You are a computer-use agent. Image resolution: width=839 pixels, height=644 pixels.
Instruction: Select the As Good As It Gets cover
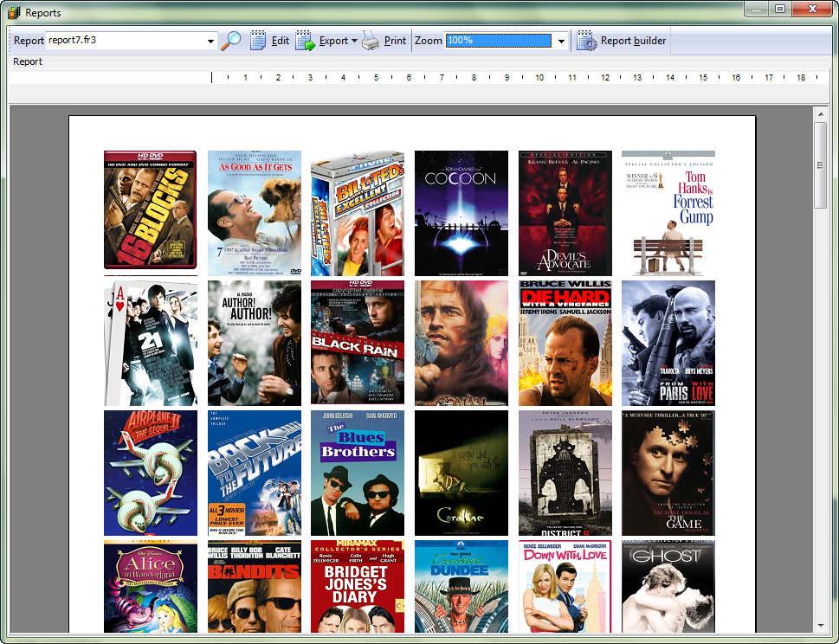tap(255, 213)
